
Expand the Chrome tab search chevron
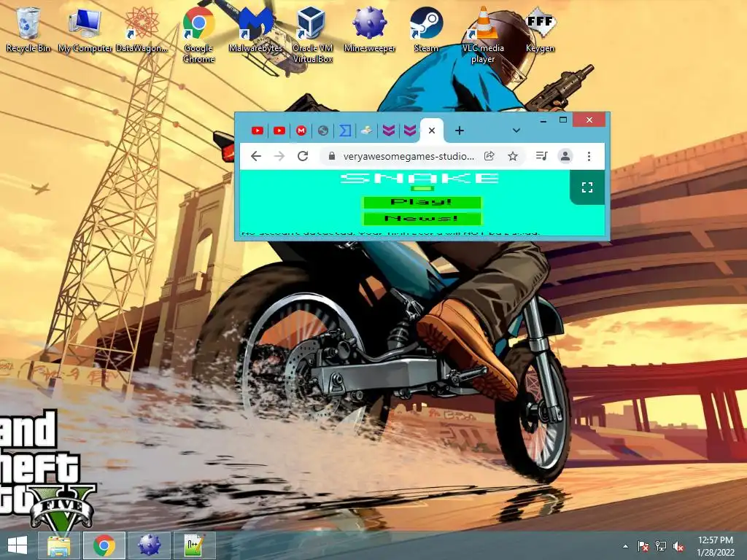(516, 131)
